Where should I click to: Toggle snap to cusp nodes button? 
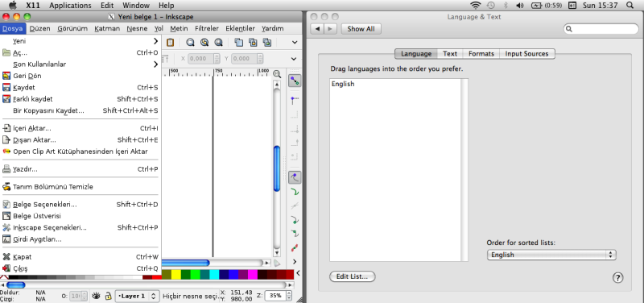[295, 220]
